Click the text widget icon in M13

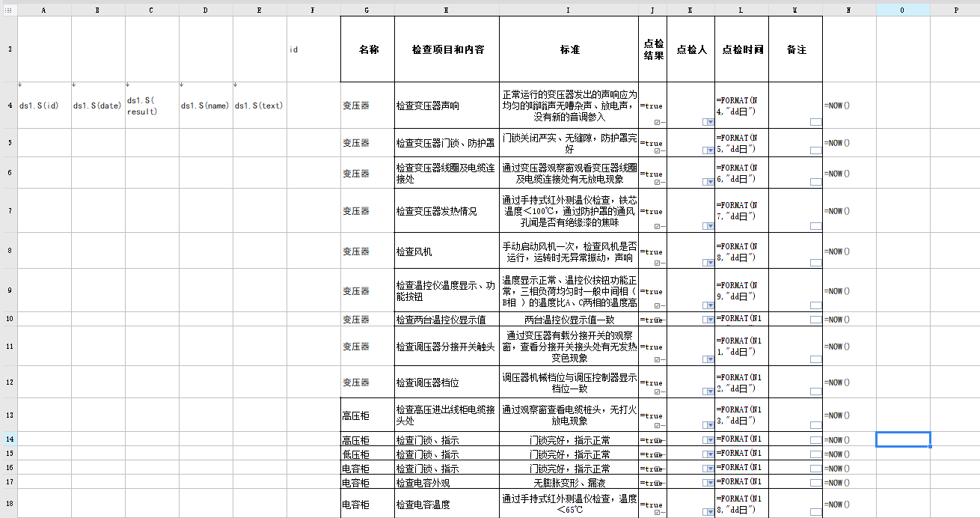click(x=815, y=426)
